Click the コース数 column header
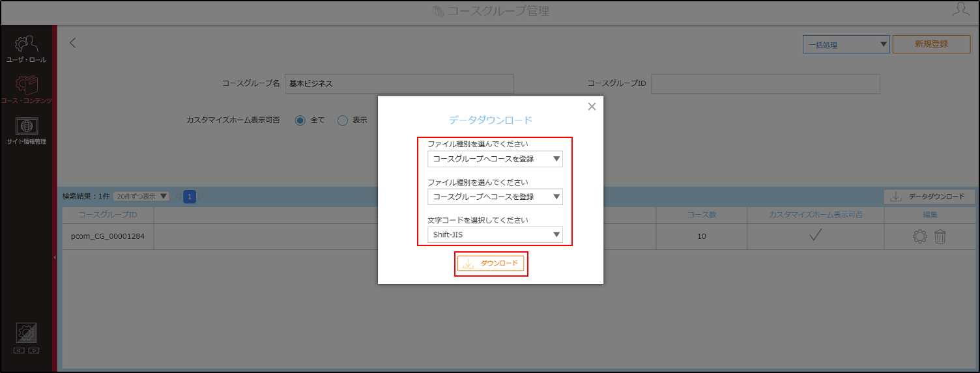 [x=702, y=215]
